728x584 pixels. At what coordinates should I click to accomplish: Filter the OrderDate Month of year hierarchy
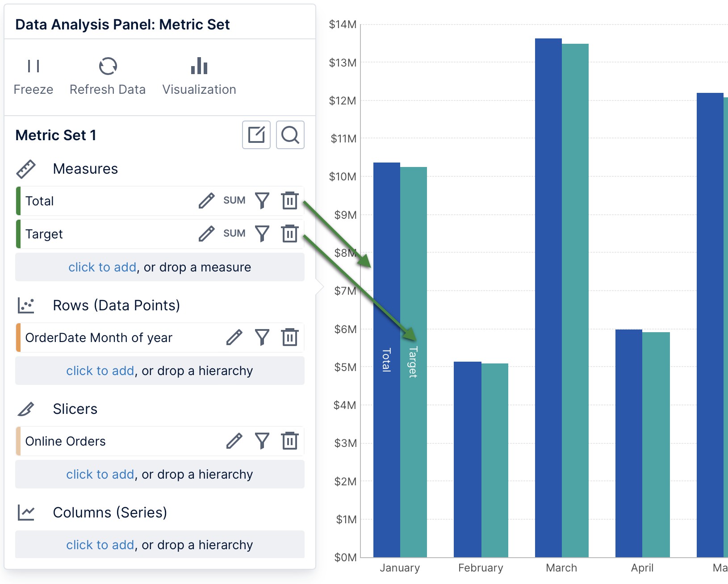[x=262, y=338]
